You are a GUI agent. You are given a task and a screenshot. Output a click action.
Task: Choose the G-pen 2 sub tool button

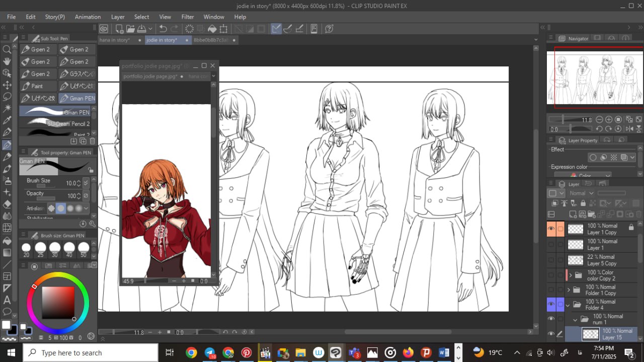(38, 49)
